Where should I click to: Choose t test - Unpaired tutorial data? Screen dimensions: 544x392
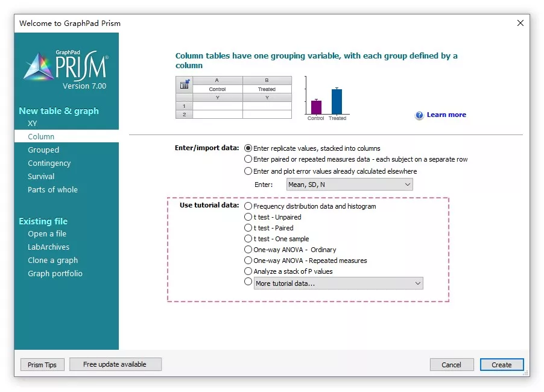[248, 217]
